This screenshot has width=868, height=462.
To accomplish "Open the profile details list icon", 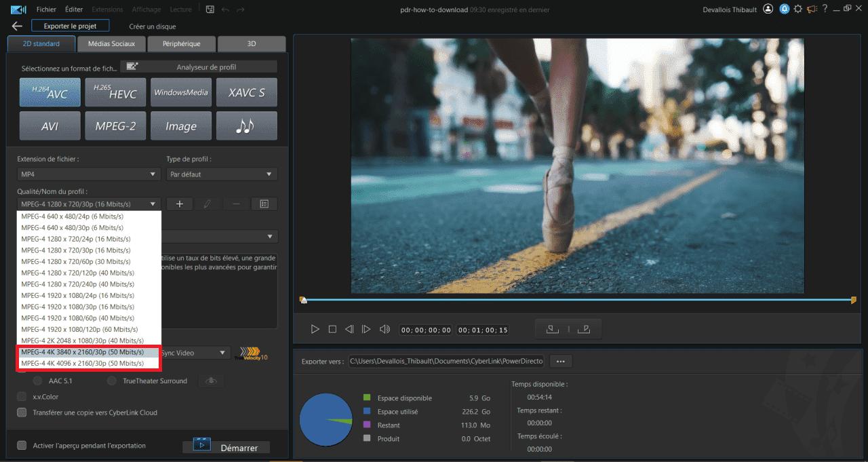I will (x=264, y=204).
